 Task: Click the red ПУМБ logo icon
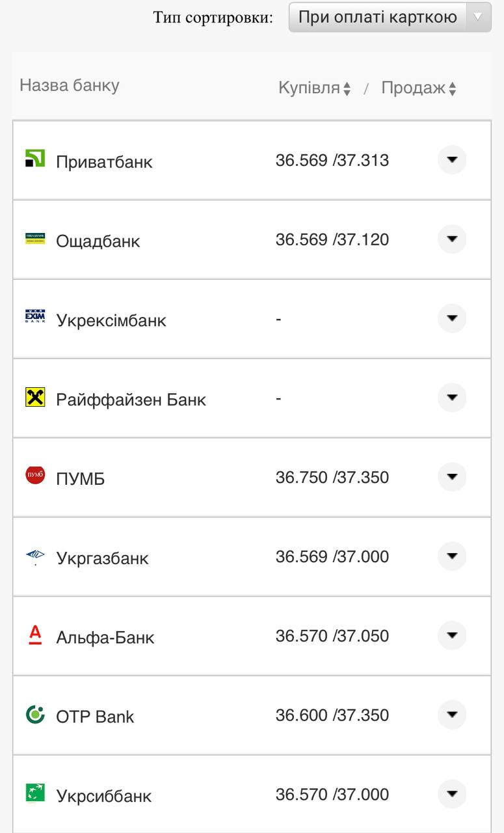(35, 476)
